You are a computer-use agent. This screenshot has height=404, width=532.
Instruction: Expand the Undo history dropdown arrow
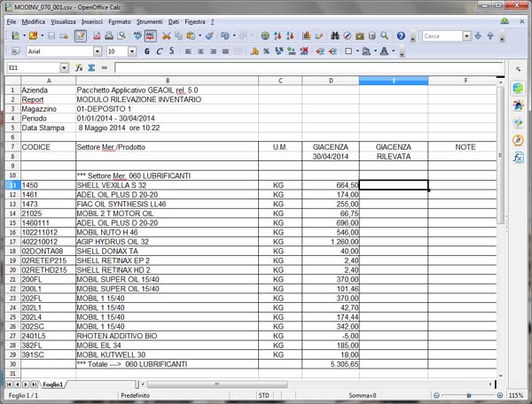click(x=234, y=35)
